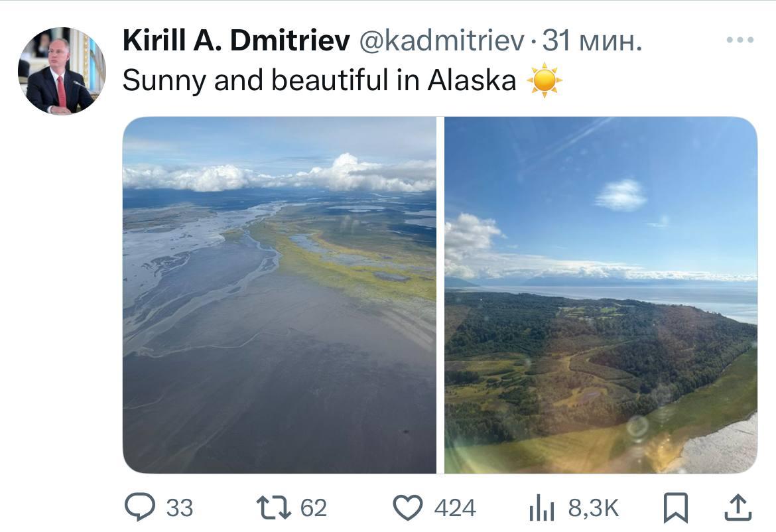Open the right forested coastline photo

(600, 295)
